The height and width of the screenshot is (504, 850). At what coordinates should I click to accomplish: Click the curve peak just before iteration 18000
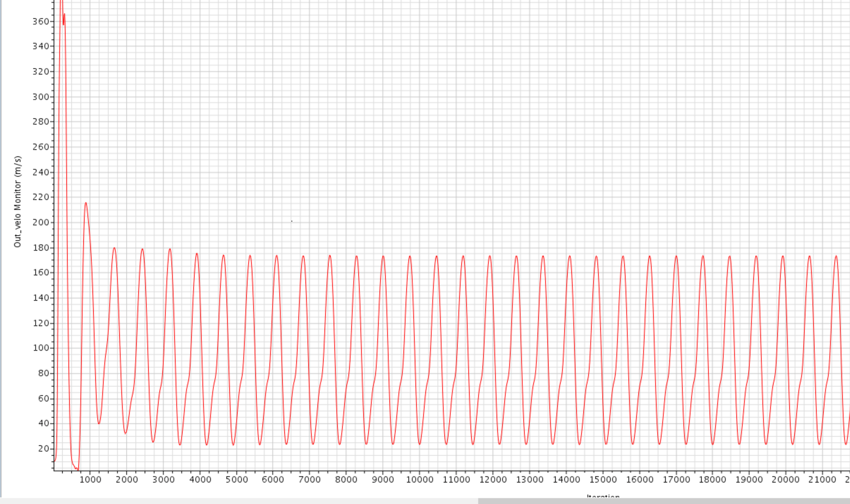tap(703, 256)
